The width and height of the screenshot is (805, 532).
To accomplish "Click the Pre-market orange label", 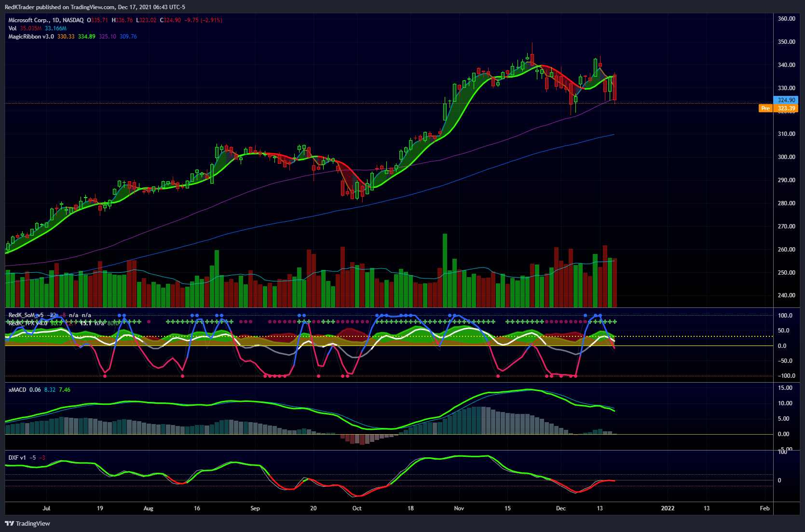I will click(x=765, y=108).
